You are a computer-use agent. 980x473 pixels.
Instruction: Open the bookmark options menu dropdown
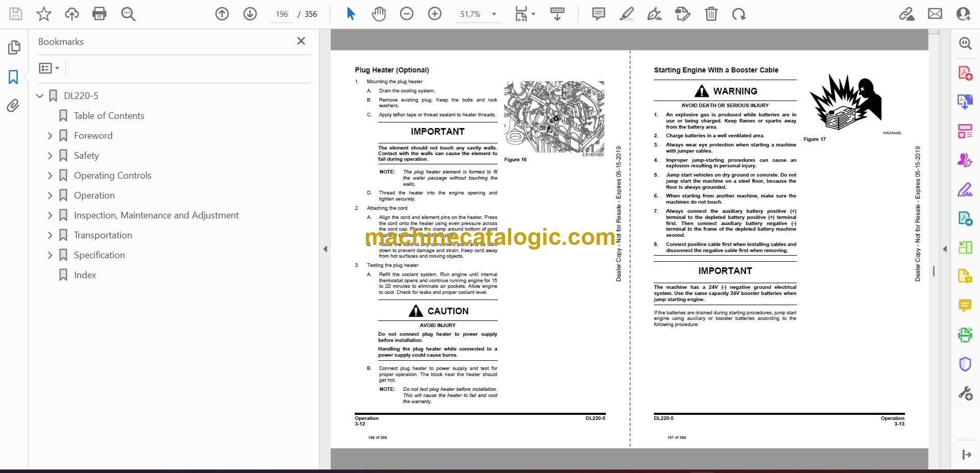[50, 68]
